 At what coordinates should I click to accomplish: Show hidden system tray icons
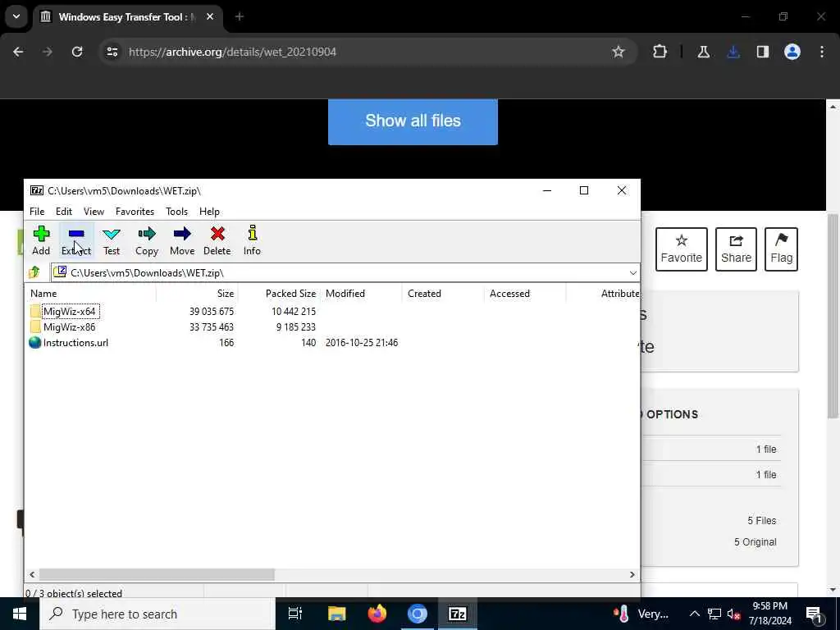point(694,614)
